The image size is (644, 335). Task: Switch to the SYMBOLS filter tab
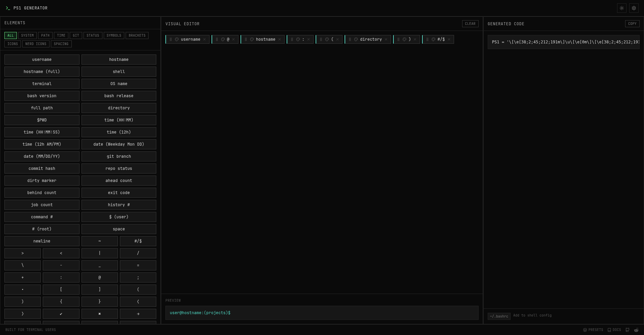pyautogui.click(x=114, y=35)
